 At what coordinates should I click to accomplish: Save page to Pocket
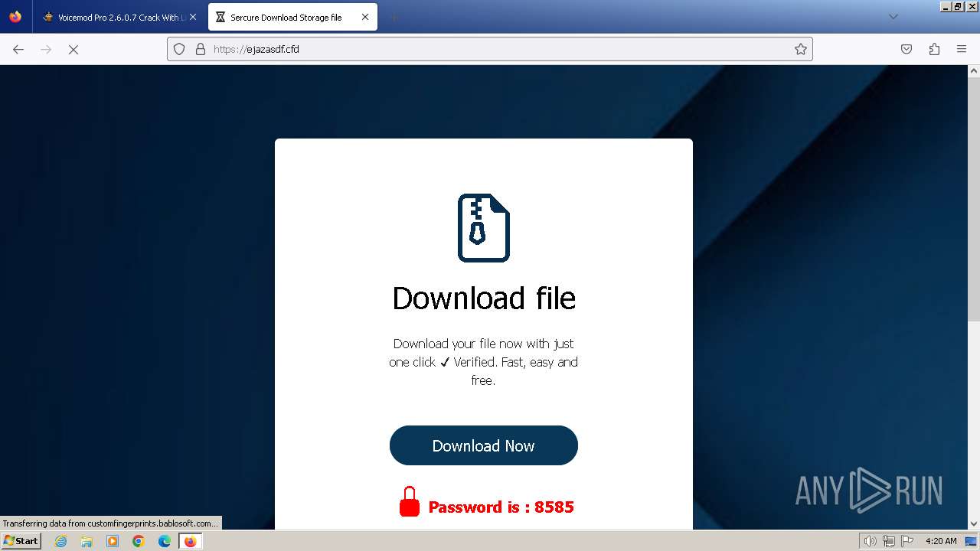(x=906, y=49)
